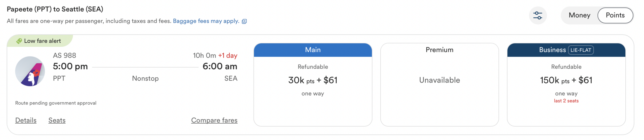Screen dimensions: 644x140
Task: Choose the 30k pts + $61 Main fare
Action: (x=313, y=80)
